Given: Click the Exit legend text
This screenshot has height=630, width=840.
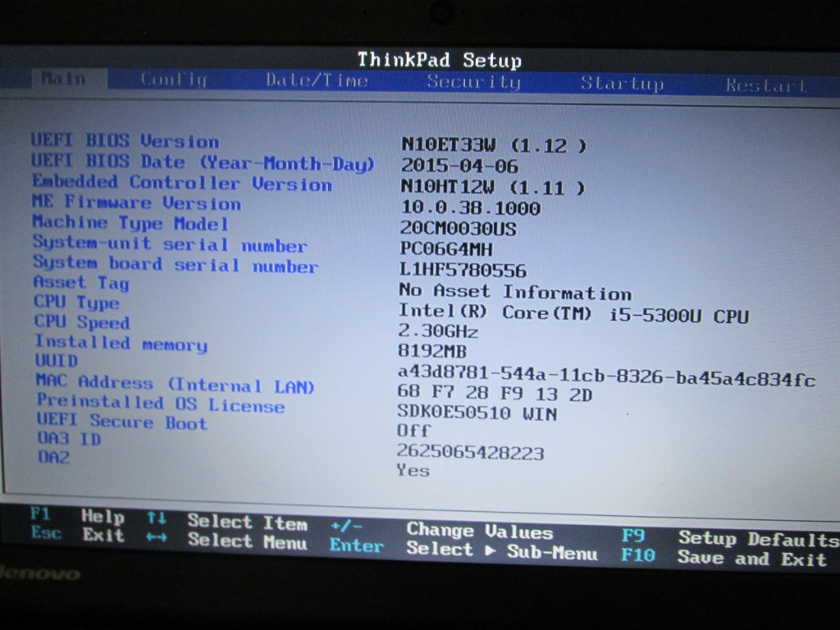Looking at the screenshot, I should (x=103, y=535).
